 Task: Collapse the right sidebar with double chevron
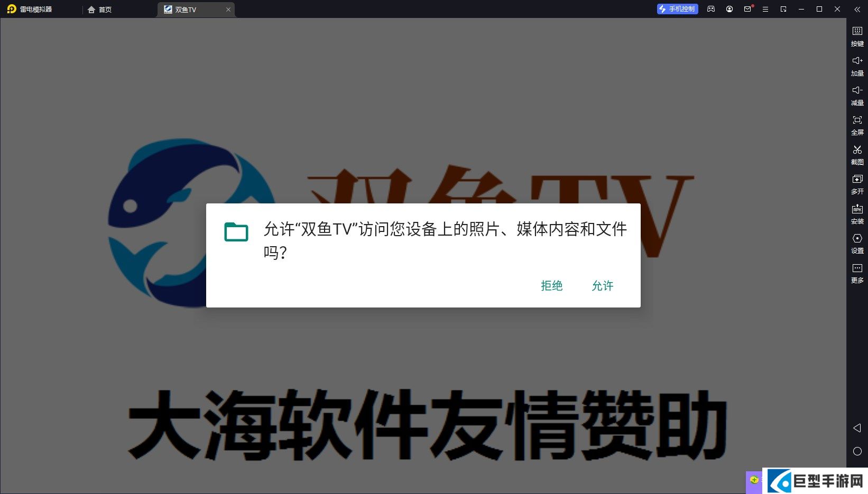point(857,9)
